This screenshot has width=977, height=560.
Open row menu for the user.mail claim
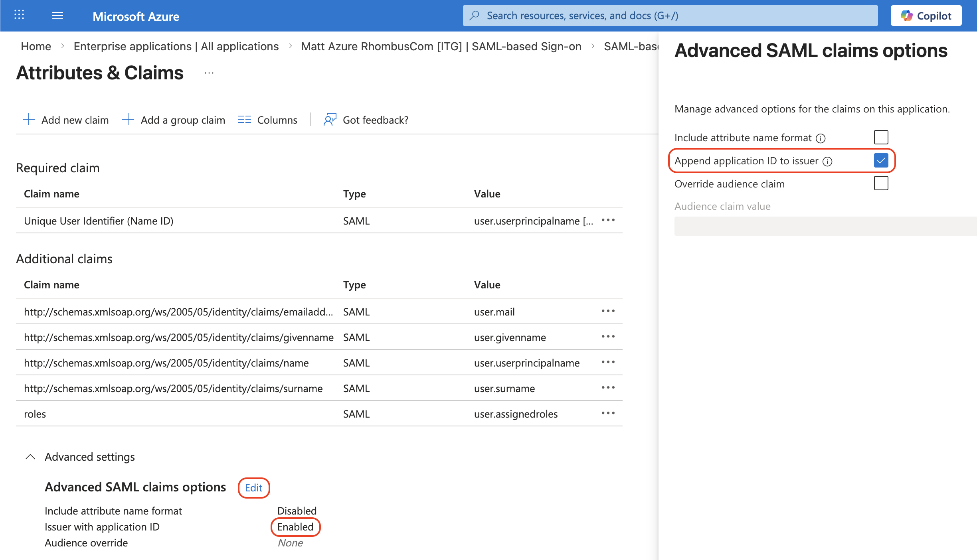[x=608, y=311]
